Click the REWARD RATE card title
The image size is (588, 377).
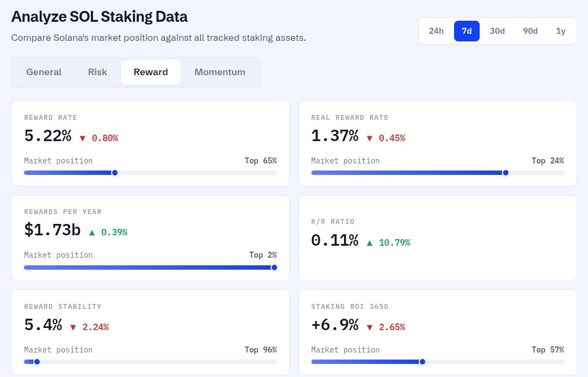point(51,118)
